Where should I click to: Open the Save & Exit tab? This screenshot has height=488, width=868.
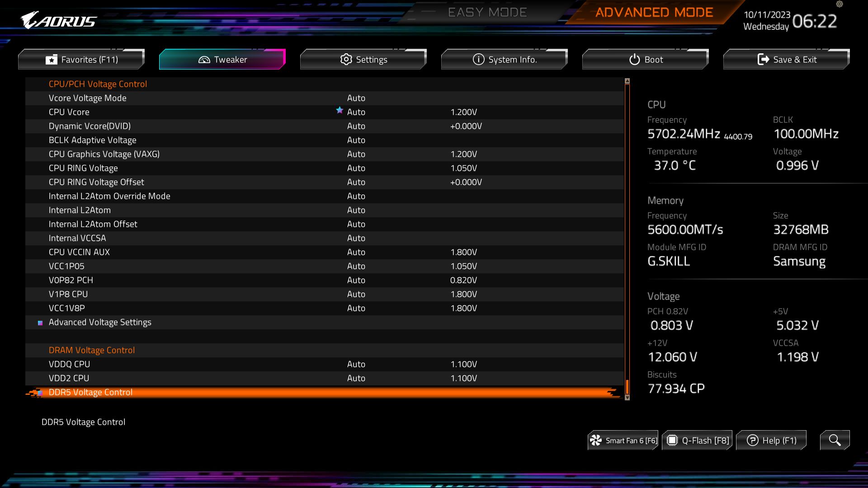pos(787,59)
